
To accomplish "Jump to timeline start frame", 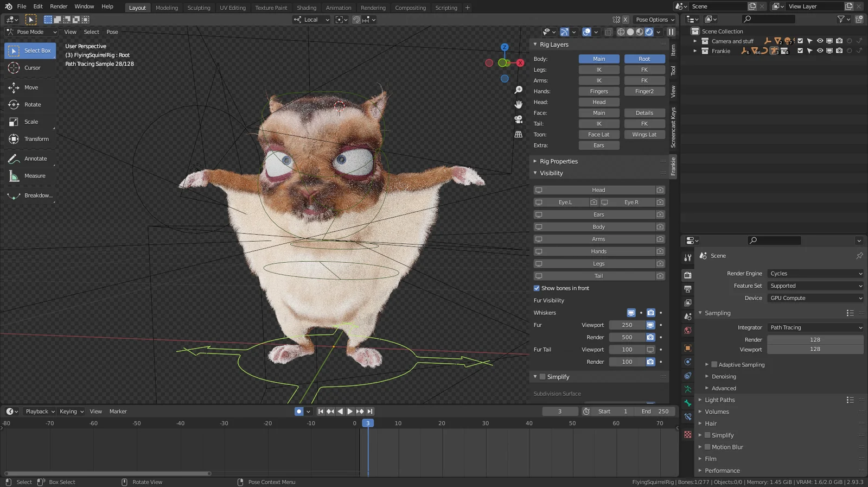I will [321, 412].
